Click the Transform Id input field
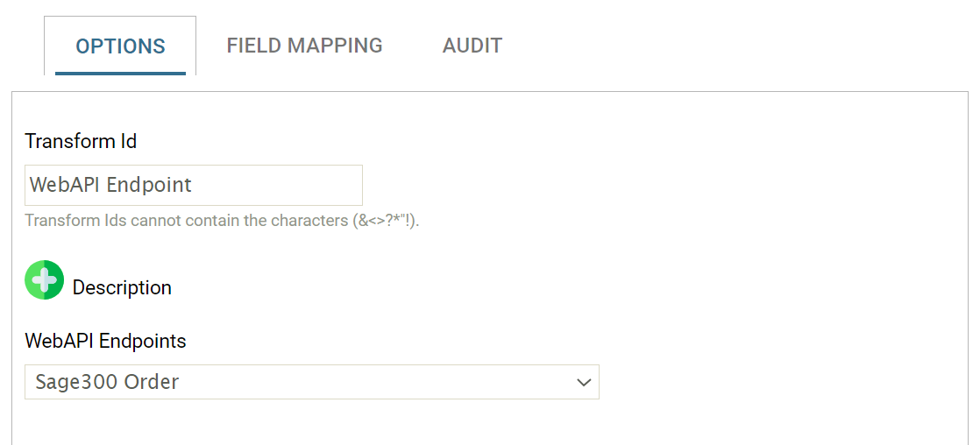 point(193,185)
